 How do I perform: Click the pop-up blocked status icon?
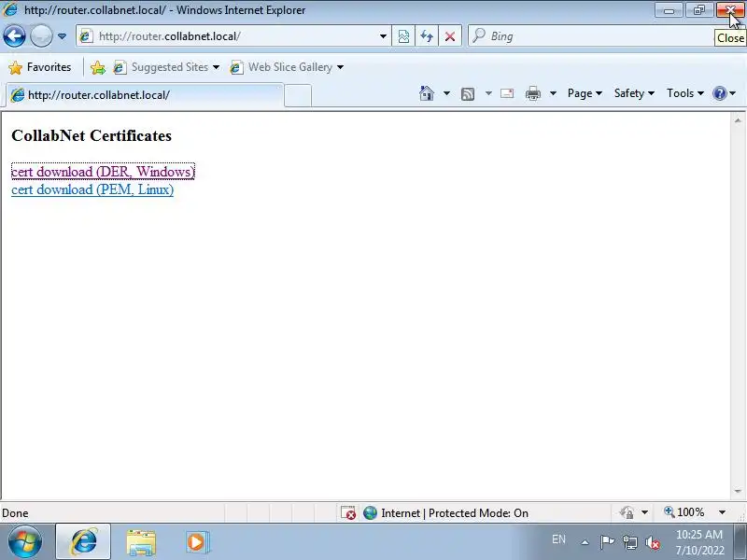tap(347, 512)
